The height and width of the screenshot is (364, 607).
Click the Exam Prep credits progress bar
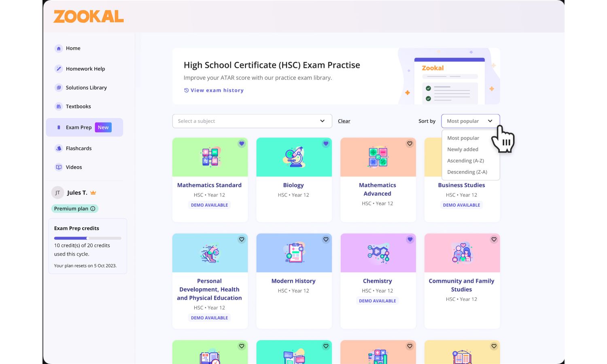point(87,238)
